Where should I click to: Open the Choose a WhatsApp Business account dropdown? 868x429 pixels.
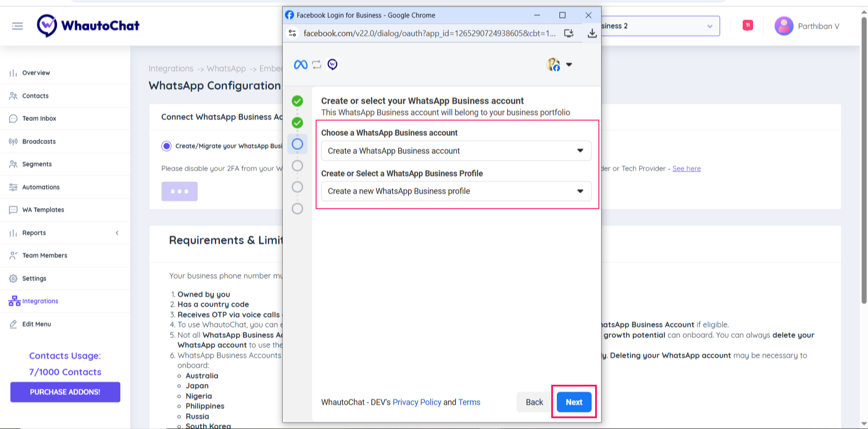point(456,151)
